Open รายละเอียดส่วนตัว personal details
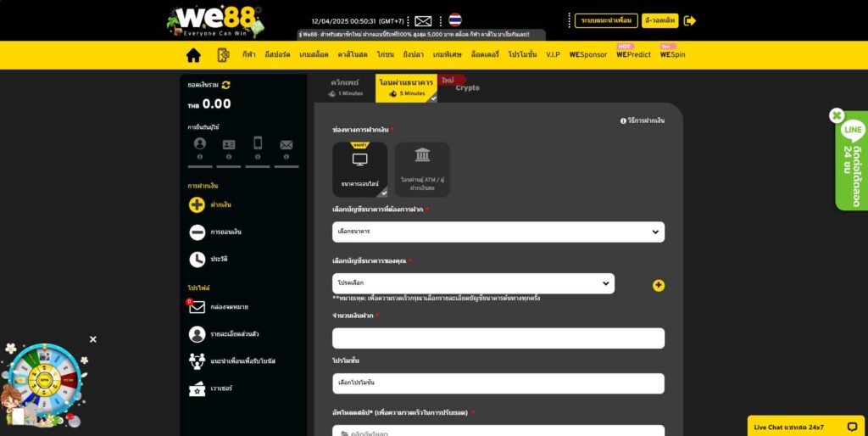 224,334
